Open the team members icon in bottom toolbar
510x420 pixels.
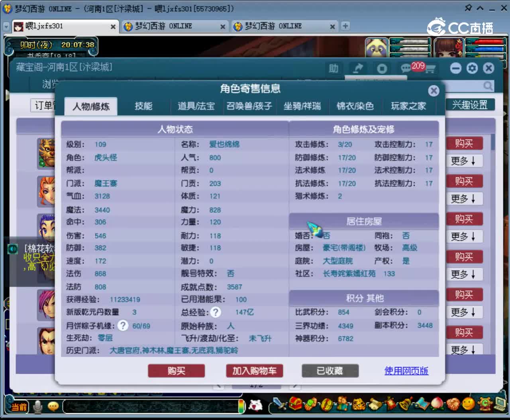point(342,404)
